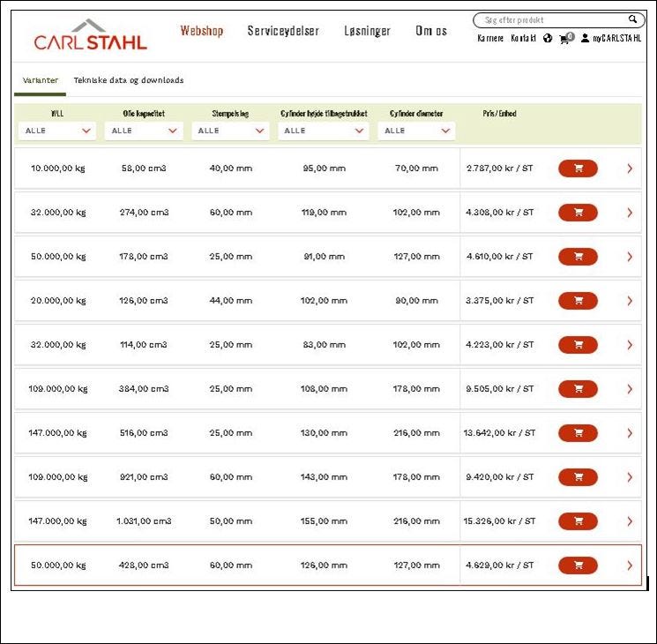Switch to Tekniske data og downloads tab
This screenshot has width=657, height=644.
pyautogui.click(x=129, y=80)
